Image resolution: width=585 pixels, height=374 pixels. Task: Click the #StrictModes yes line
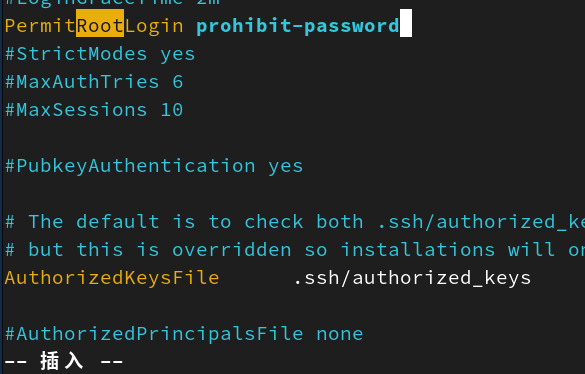pyautogui.click(x=100, y=54)
